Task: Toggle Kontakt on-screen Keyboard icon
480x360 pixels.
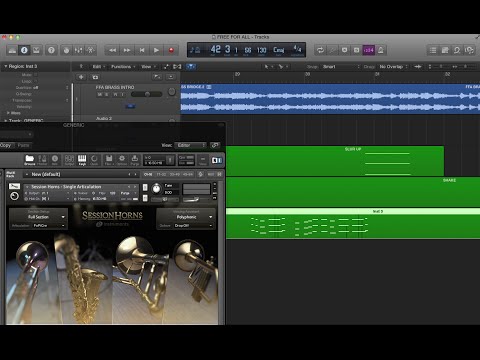Action: point(82,160)
